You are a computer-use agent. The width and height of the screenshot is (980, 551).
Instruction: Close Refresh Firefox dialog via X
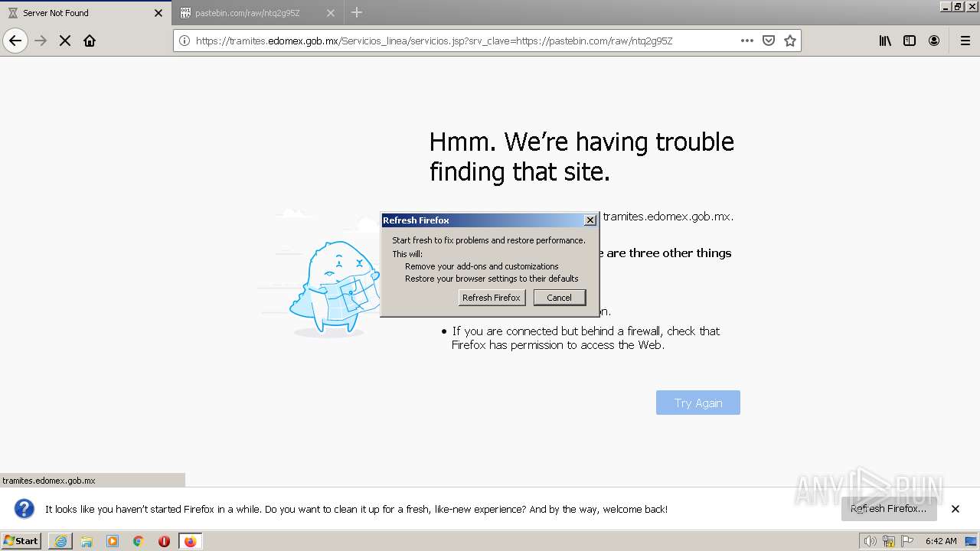pyautogui.click(x=590, y=220)
